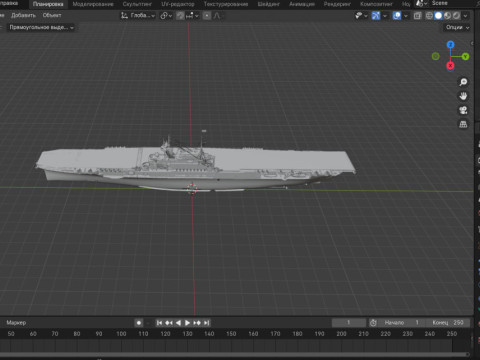Click the current frame number field
Image resolution: width=480 pixels, height=360 pixels.
(349, 323)
